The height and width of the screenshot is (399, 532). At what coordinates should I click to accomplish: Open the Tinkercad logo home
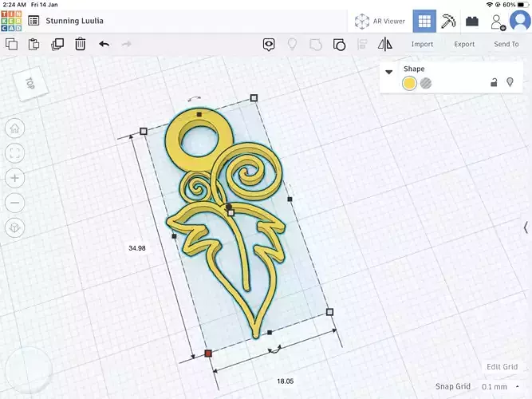[11, 21]
